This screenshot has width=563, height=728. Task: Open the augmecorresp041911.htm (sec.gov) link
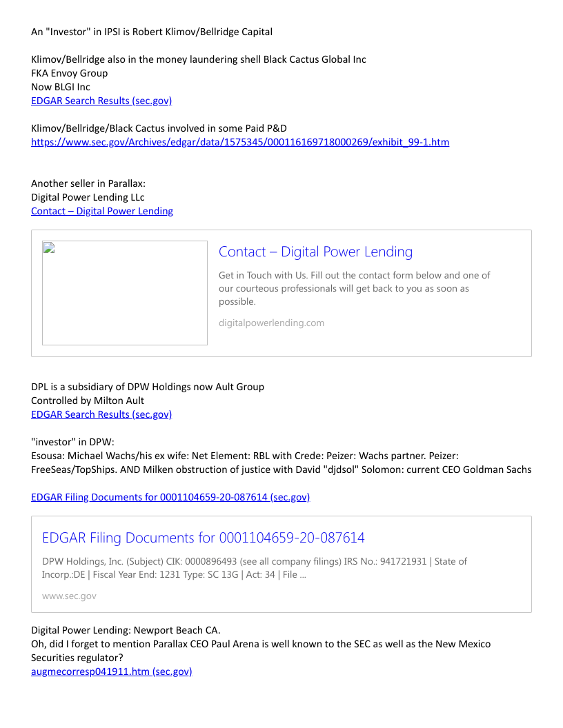(x=112, y=672)
